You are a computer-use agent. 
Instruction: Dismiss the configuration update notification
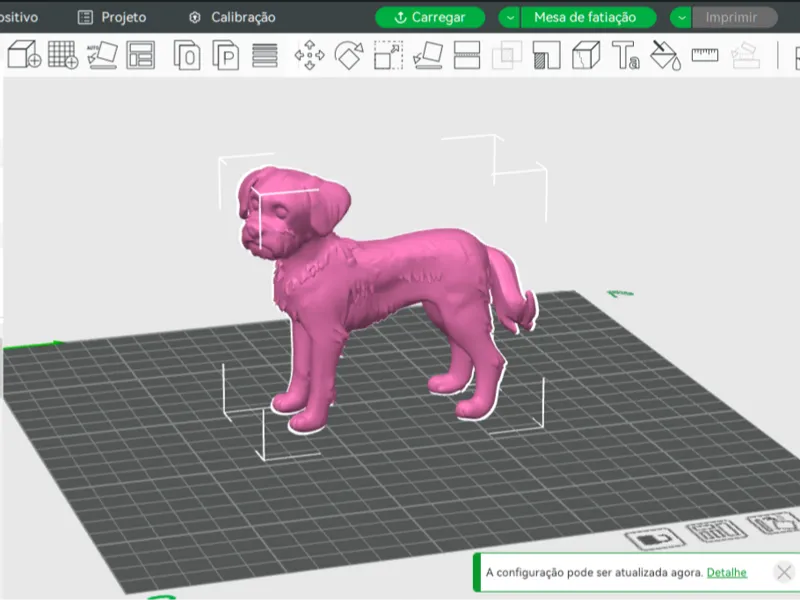[x=784, y=572]
